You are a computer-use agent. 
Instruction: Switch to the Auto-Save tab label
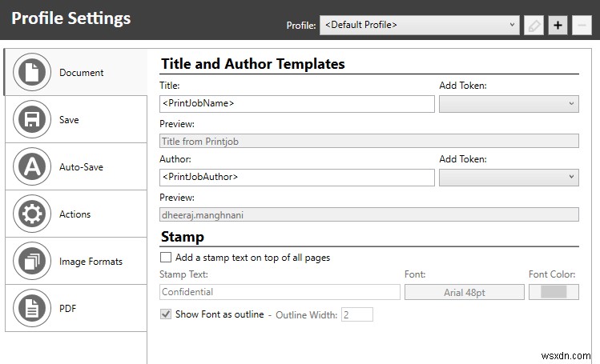[81, 167]
